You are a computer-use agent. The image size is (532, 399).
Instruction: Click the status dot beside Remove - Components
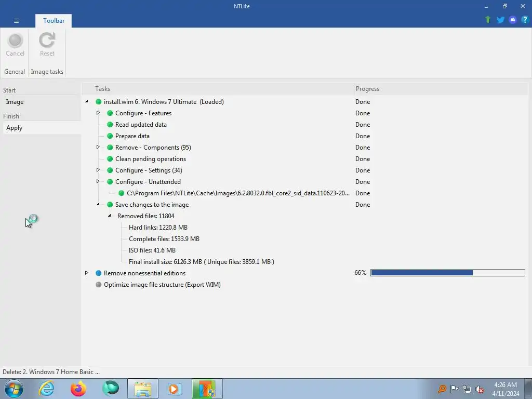[x=110, y=148]
